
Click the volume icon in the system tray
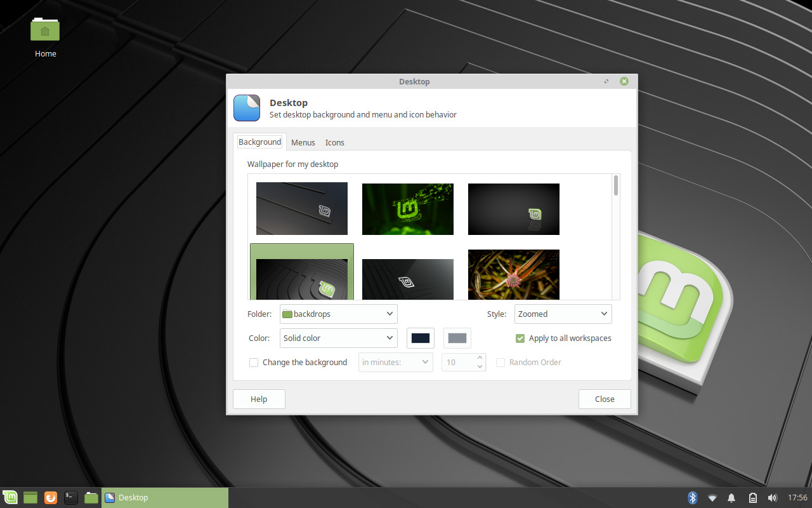point(772,497)
